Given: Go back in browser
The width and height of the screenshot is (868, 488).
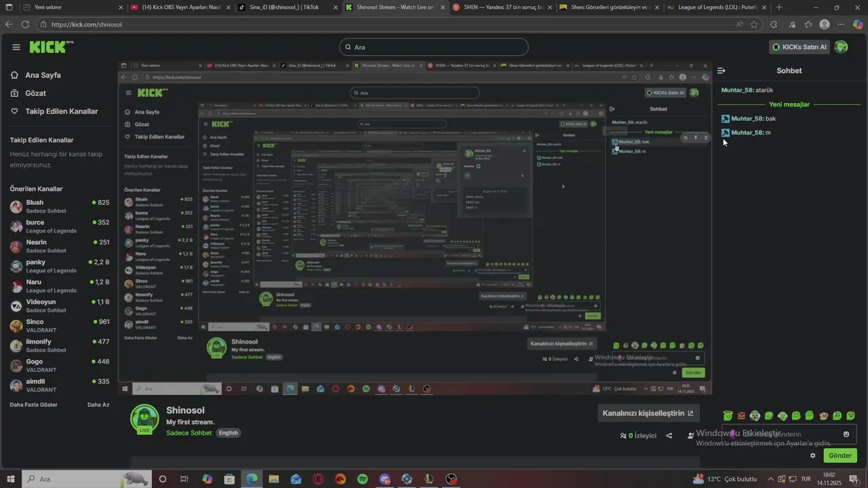Looking at the screenshot, I should click(x=9, y=24).
